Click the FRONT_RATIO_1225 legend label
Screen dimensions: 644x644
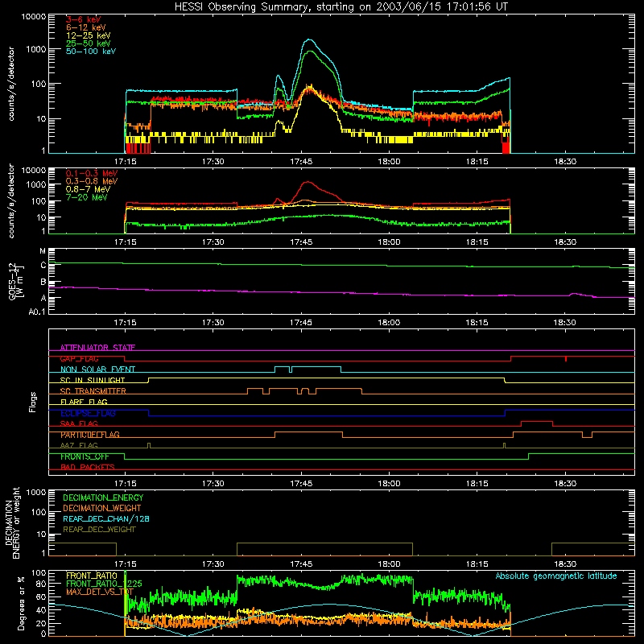(x=104, y=584)
